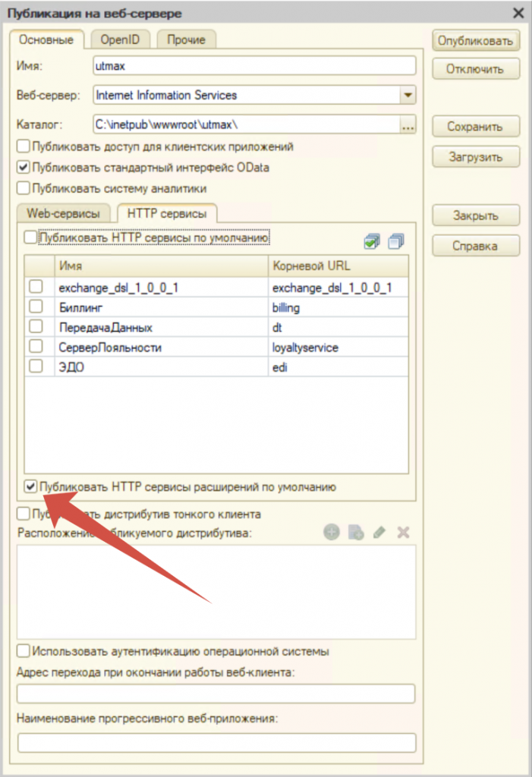Toggle Публиковать HTTP сервисы по умолчанию
The width and height of the screenshot is (532, 777).
(x=30, y=238)
